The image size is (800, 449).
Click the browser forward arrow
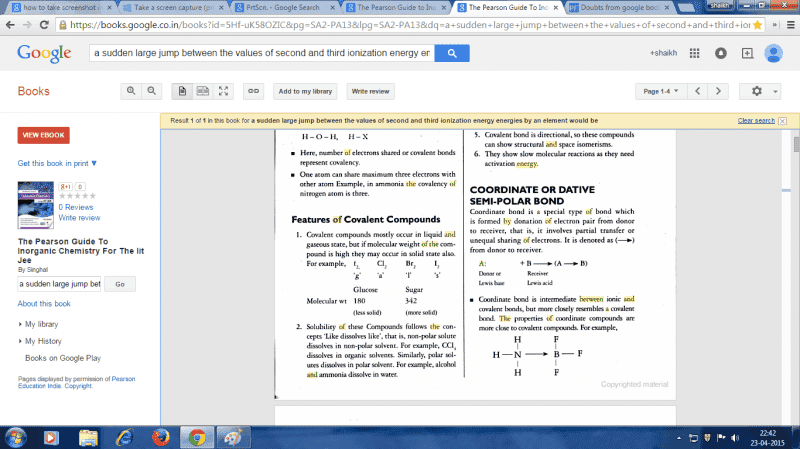point(27,24)
